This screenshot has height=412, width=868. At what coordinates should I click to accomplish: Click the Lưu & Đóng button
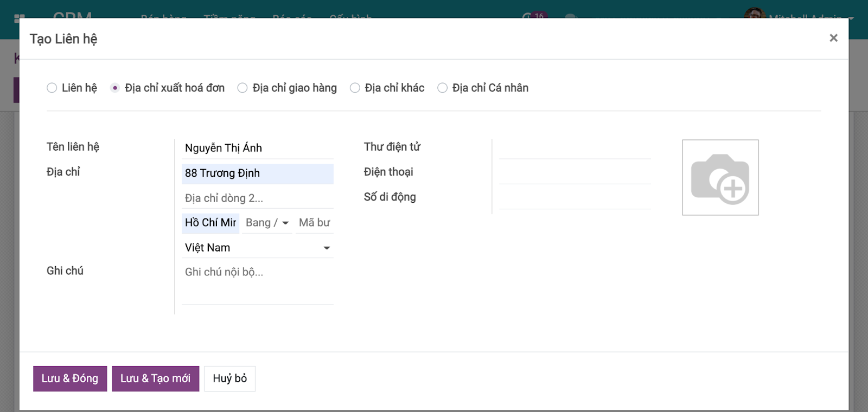[70, 378]
